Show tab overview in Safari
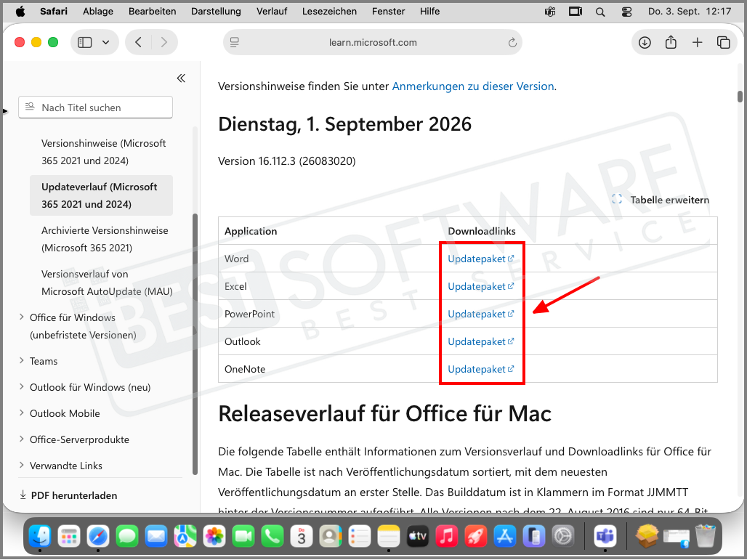Image resolution: width=747 pixels, height=560 pixels. [723, 42]
